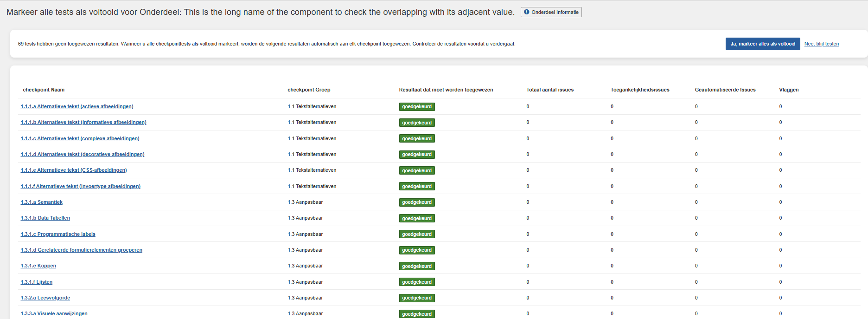868x319 pixels.
Task: Open checkpoint 1.1.1.e CSS-afbeeldingen link
Action: pyautogui.click(x=74, y=170)
